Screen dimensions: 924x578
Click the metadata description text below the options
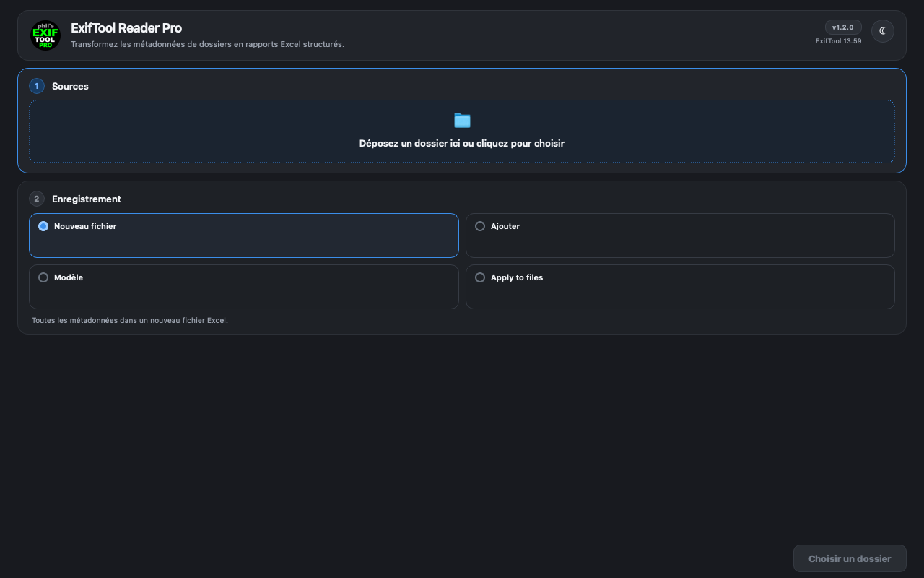pos(130,320)
